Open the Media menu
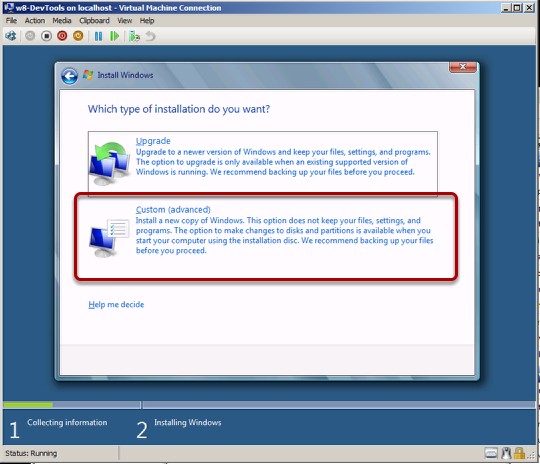This screenshot has height=464, width=540. click(62, 21)
